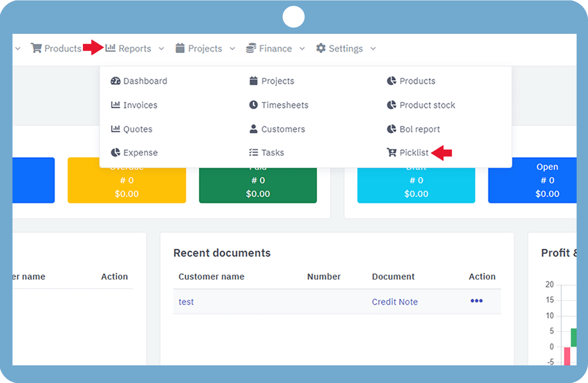Open the Projects dropdown arrow
The height and width of the screenshot is (383, 588).
[x=232, y=49]
